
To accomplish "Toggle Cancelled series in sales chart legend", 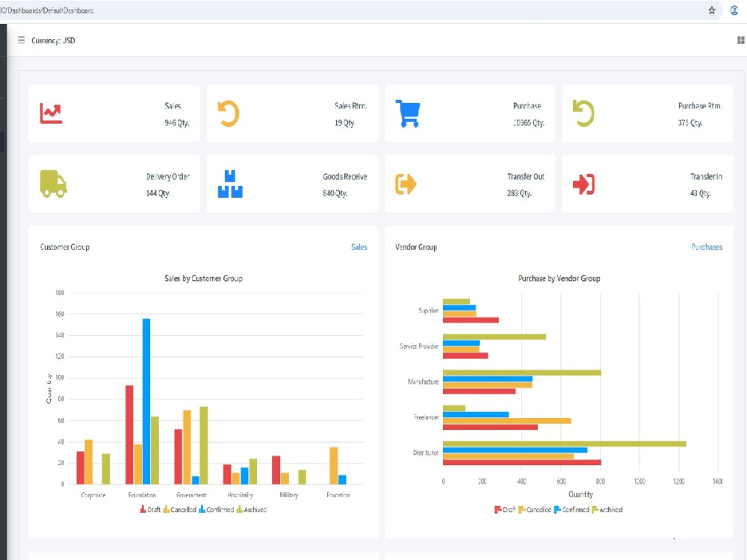I will click(179, 509).
